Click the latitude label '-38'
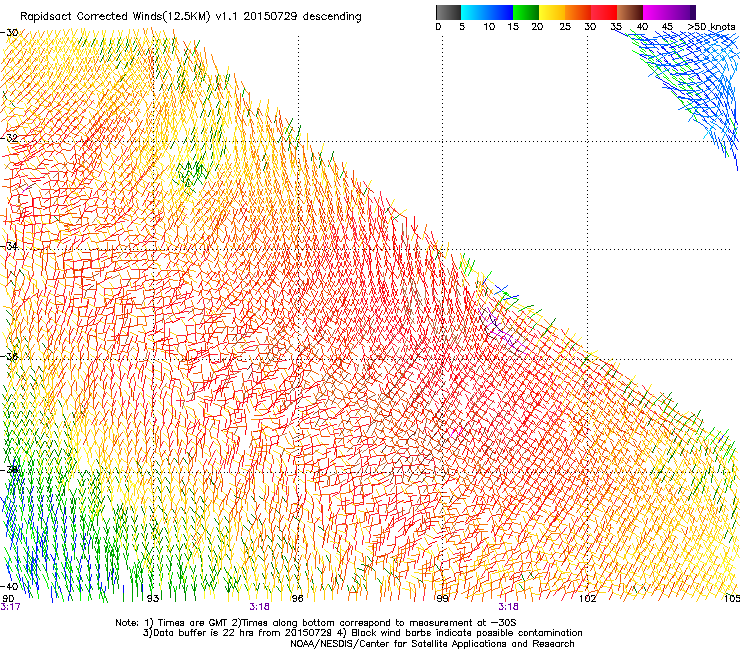The image size is (740, 650). click(x=9, y=470)
